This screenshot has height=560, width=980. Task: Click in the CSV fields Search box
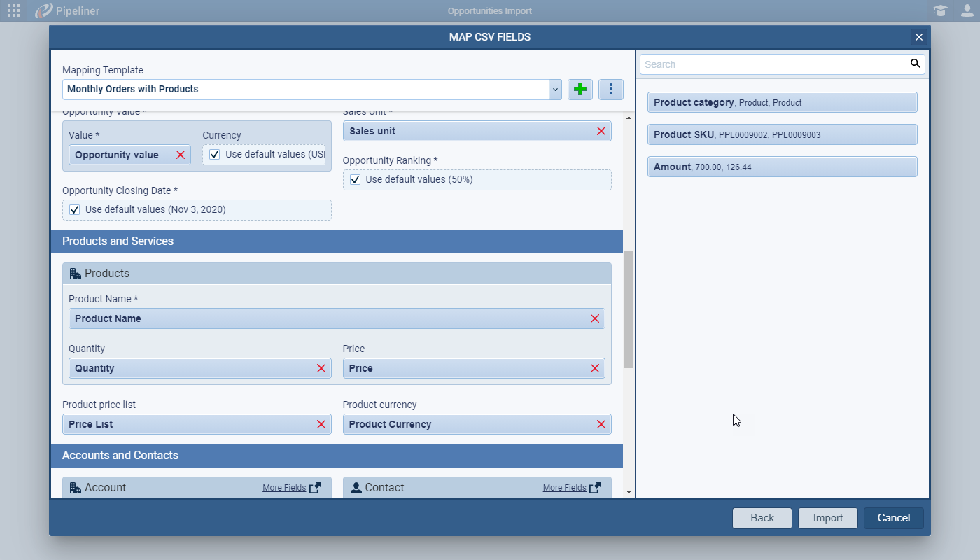pos(773,64)
